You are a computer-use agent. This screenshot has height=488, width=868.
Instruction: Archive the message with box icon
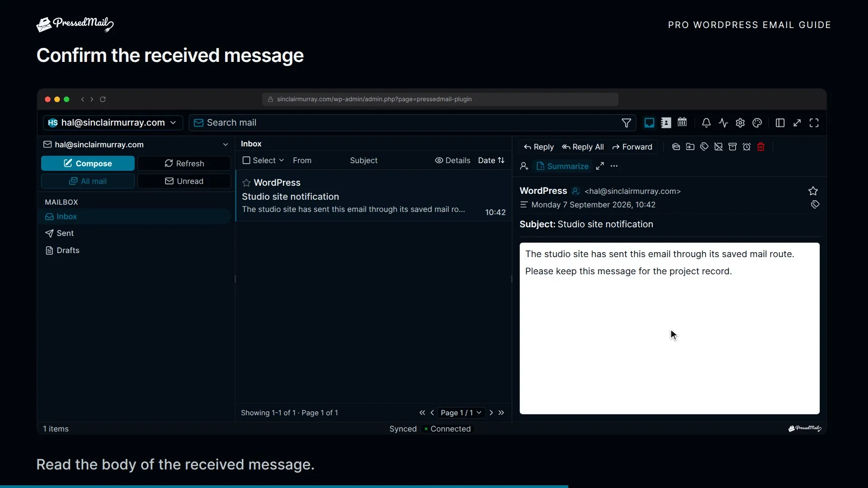[732, 147]
